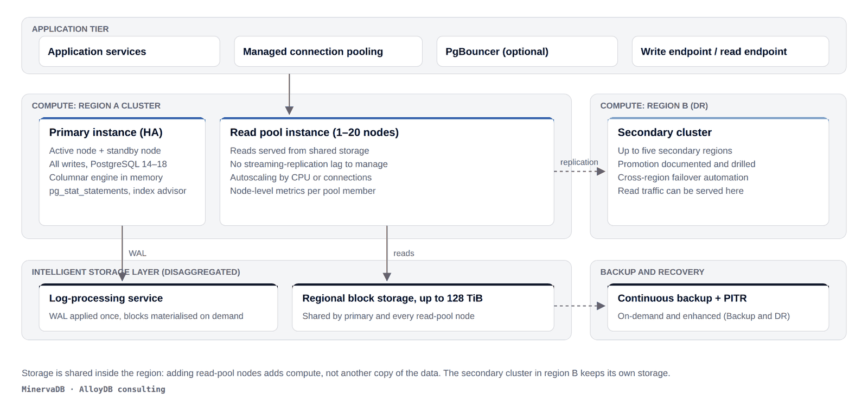This screenshot has width=868, height=405.
Task: Click 'MinervaDB · AlloyDB consulting' footer
Action: pos(93,389)
